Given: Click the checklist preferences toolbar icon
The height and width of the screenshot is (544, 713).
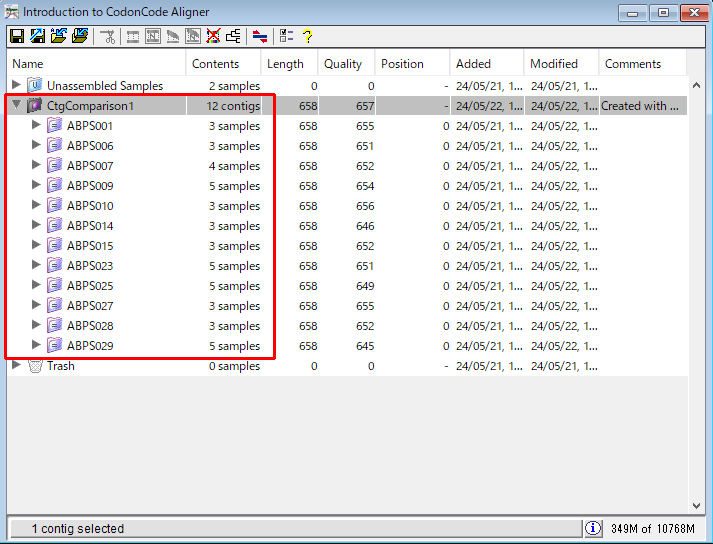Looking at the screenshot, I should tap(287, 37).
